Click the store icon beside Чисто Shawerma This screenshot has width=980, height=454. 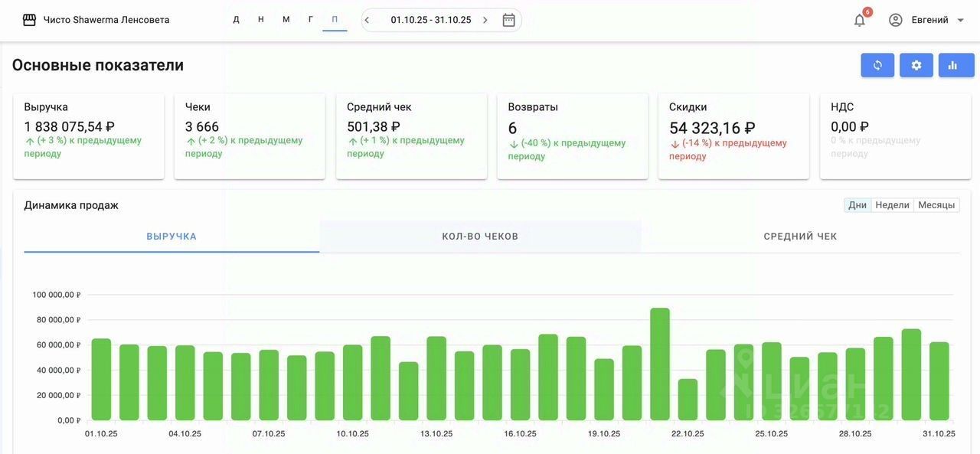click(x=29, y=20)
